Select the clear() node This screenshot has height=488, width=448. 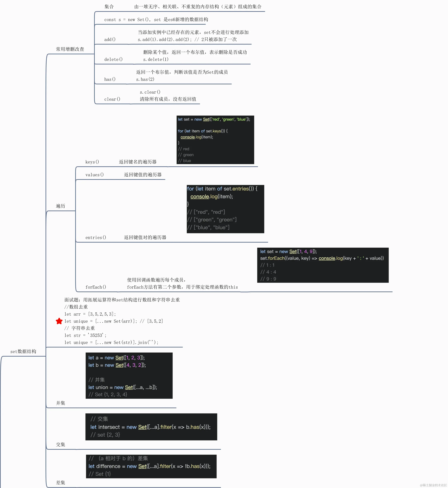tap(112, 99)
